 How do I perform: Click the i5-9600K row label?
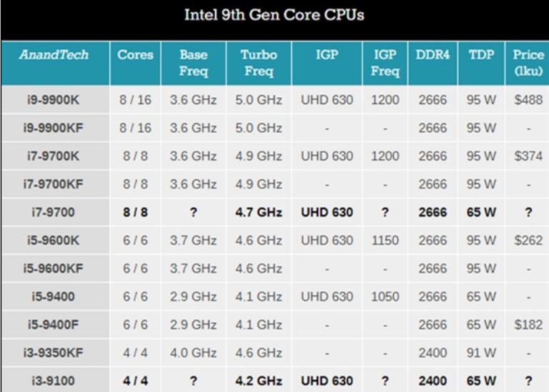click(53, 240)
